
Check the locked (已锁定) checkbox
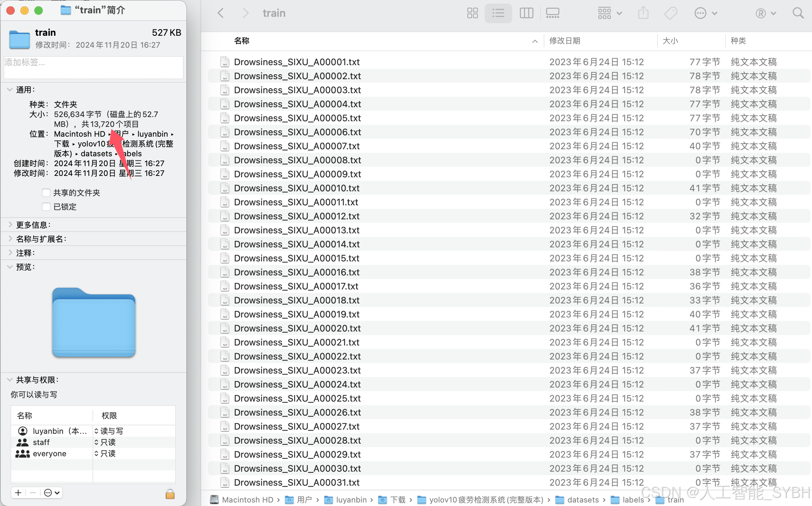[x=46, y=207]
